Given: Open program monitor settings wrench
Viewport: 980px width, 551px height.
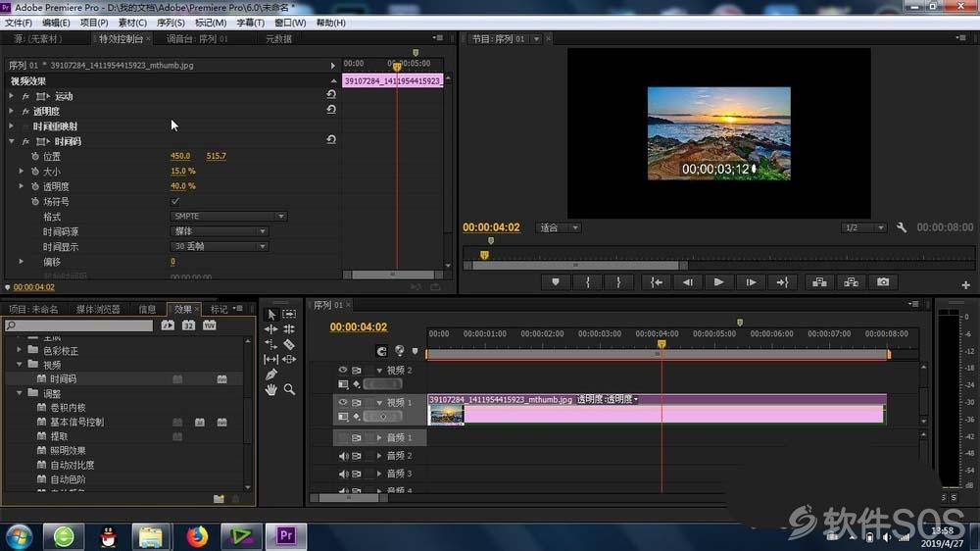Looking at the screenshot, I should click(x=902, y=227).
